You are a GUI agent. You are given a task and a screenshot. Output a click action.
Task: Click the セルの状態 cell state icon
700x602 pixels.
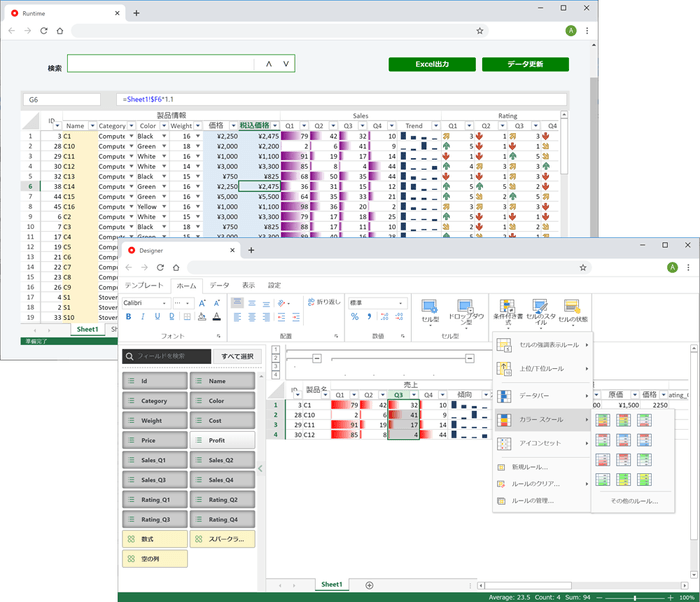(573, 308)
